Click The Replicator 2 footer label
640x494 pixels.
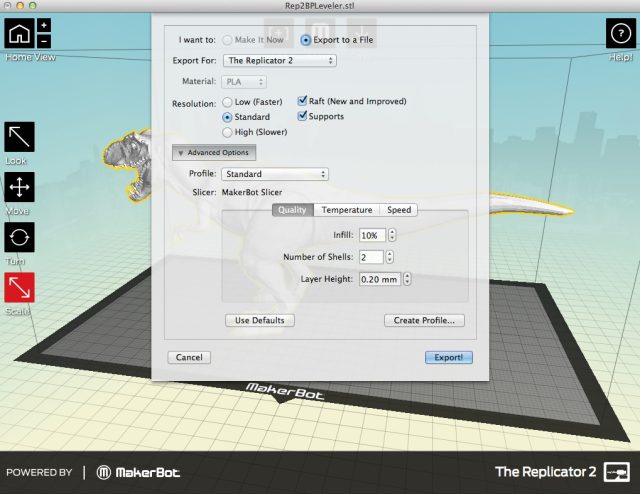point(545,472)
